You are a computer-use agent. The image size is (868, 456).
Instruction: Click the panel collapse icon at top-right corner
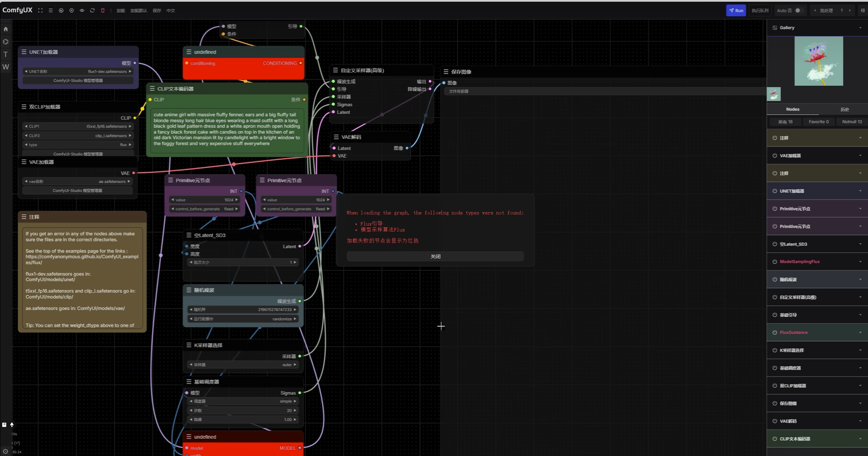(x=862, y=11)
